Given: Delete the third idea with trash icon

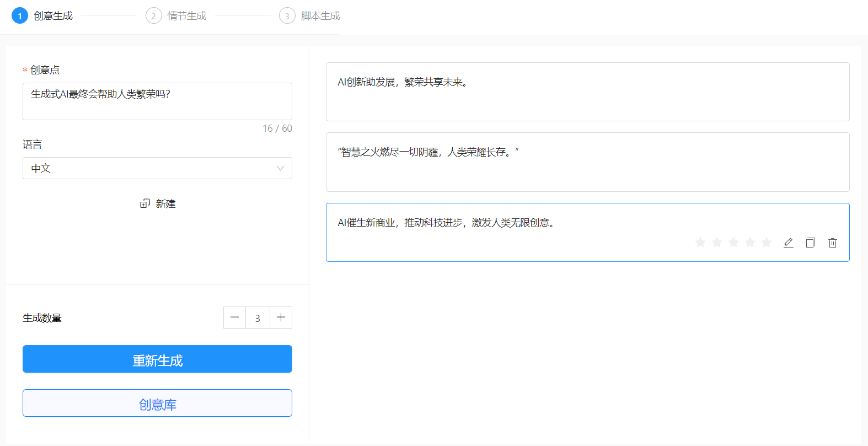Looking at the screenshot, I should click(x=833, y=243).
